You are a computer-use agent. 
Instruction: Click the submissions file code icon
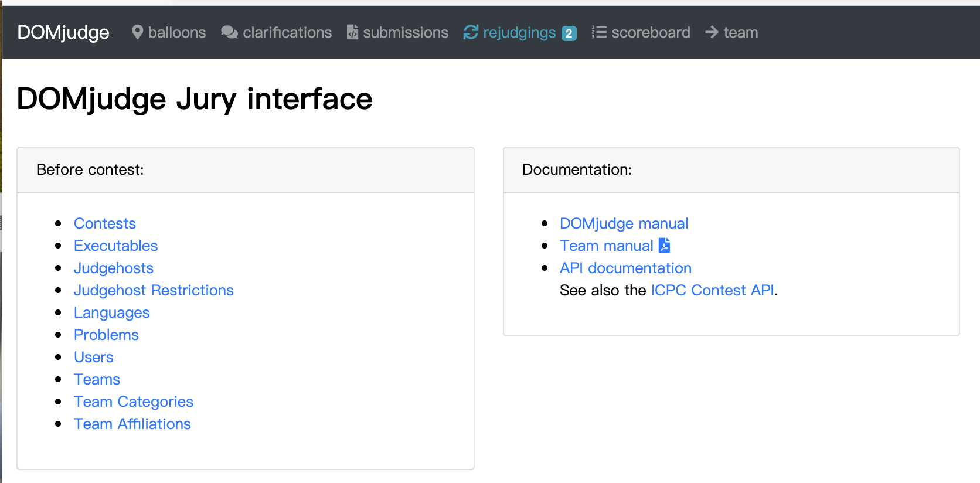tap(352, 32)
